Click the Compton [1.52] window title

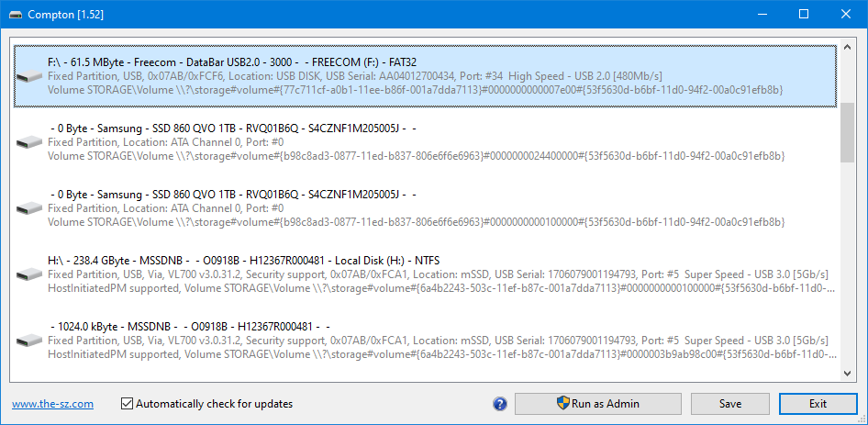65,15
